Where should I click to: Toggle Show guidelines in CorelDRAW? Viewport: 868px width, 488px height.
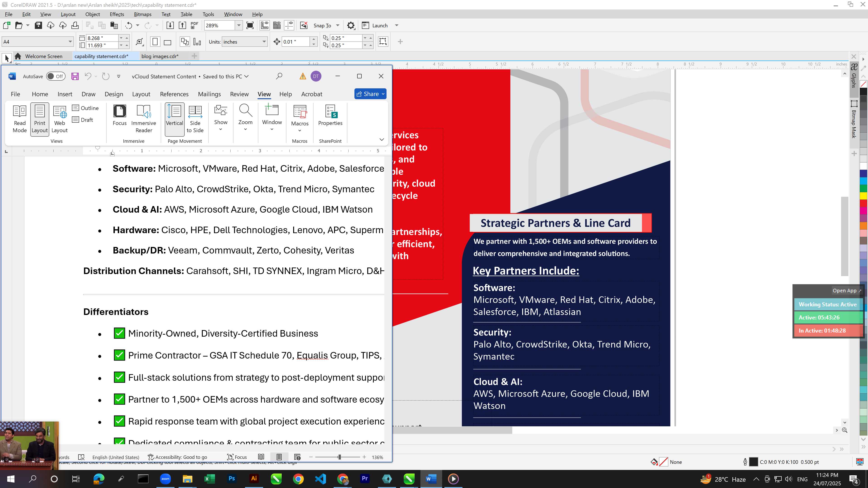[289, 25]
